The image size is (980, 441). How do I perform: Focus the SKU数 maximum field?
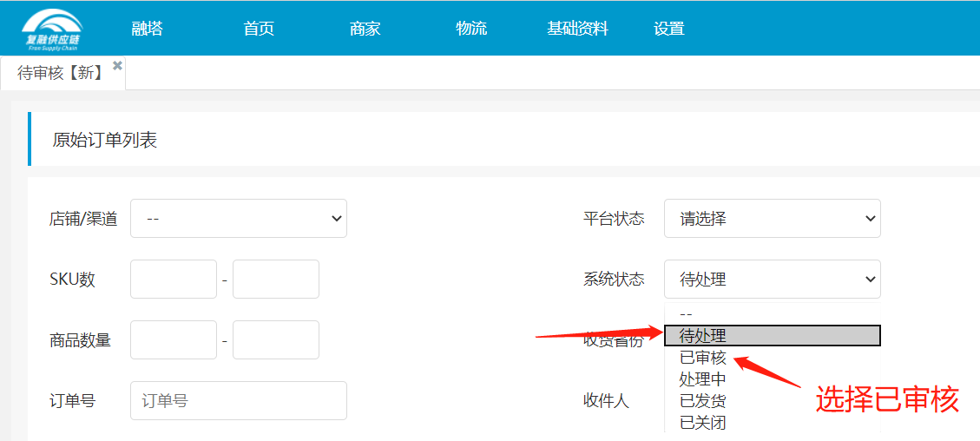coord(276,280)
